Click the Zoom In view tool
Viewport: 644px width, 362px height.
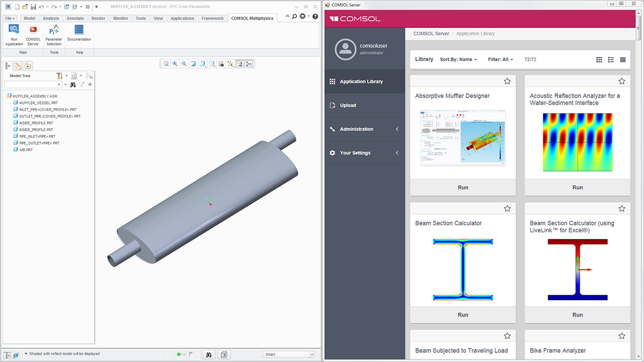175,64
